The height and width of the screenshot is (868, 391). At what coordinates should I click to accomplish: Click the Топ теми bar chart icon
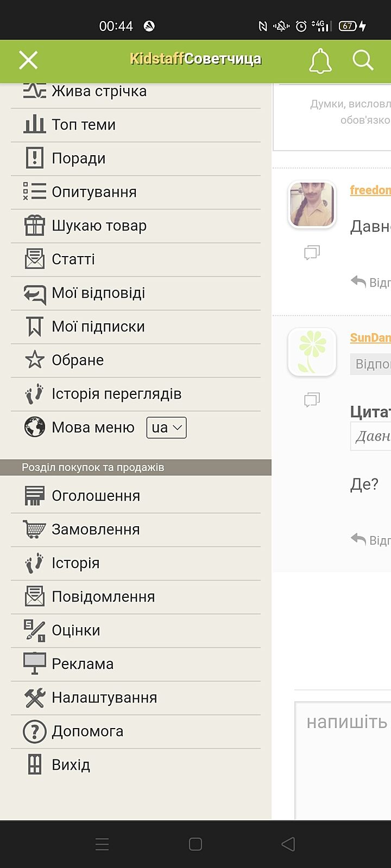point(34,125)
